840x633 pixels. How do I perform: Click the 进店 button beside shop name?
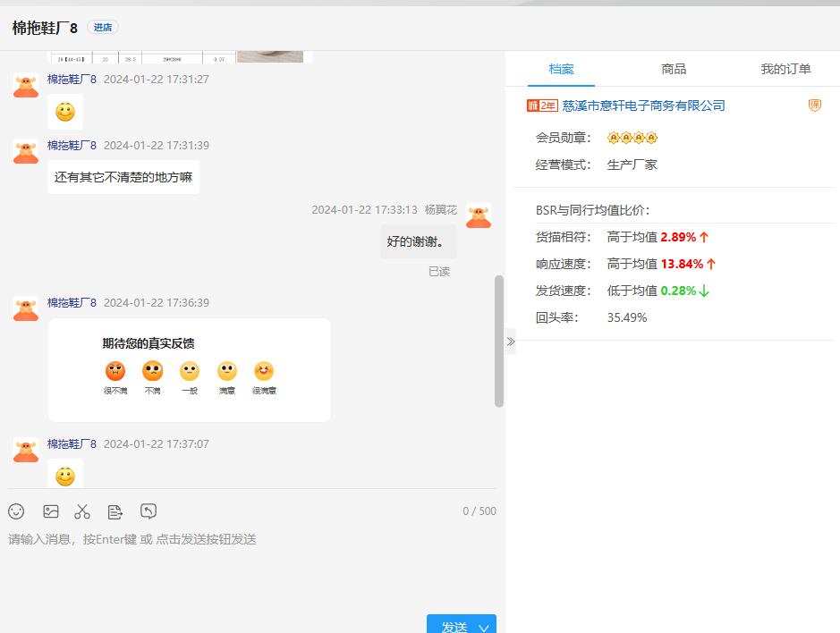pyautogui.click(x=103, y=28)
